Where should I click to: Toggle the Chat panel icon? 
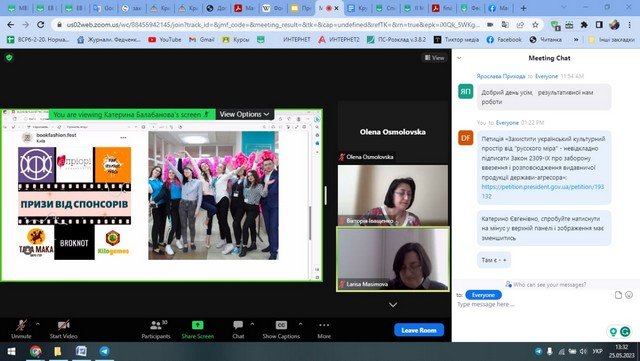(x=238, y=325)
